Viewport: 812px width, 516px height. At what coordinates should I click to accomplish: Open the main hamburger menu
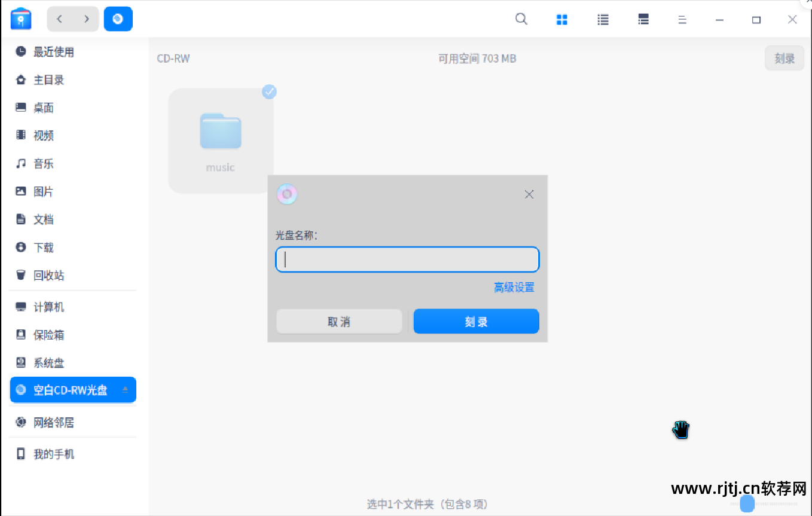pyautogui.click(x=682, y=20)
